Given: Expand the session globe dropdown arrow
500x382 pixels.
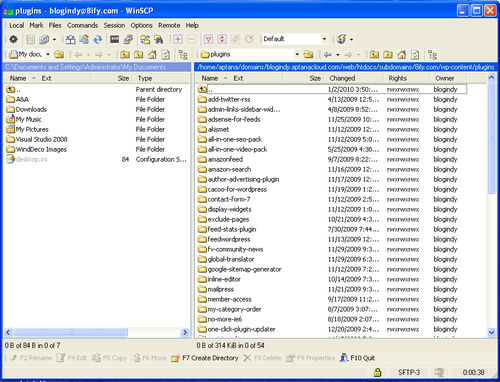Looking at the screenshot, I should 351,39.
